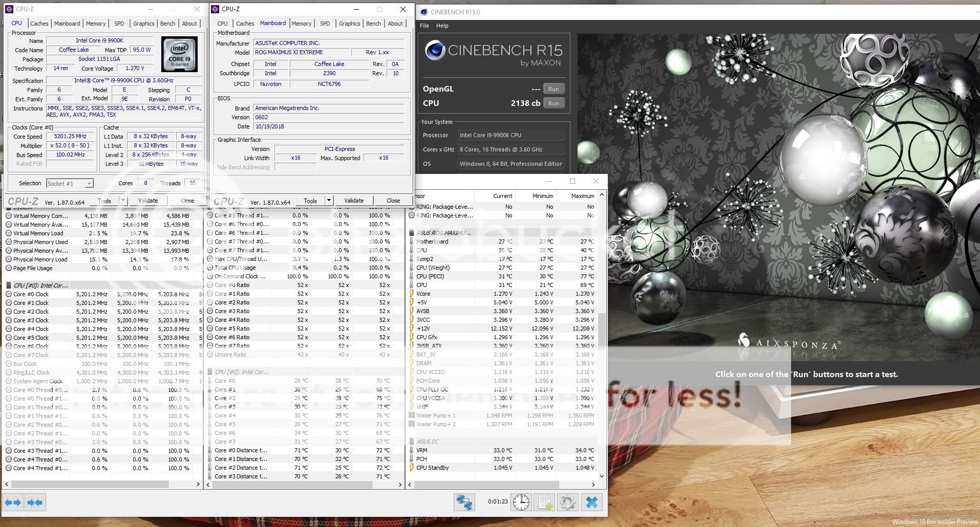Click Core #0 Ratio row icon
The height and width of the screenshot is (527, 980).
point(210,285)
